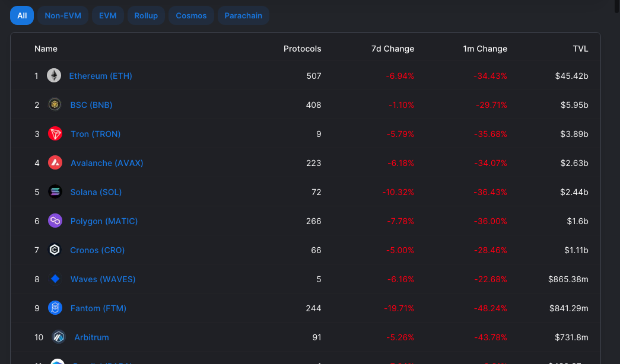Switch to the Non-EVM filter tab

click(63, 15)
